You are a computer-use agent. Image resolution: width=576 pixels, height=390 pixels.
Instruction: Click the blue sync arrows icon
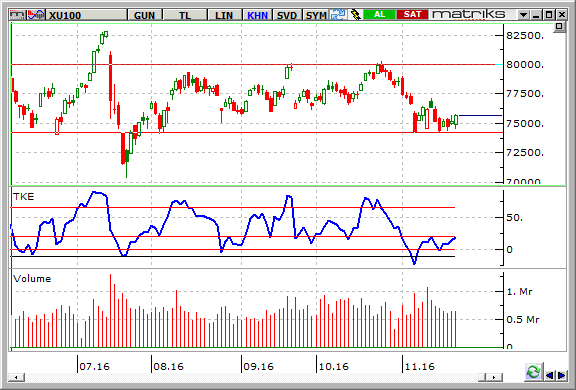pos(338,15)
